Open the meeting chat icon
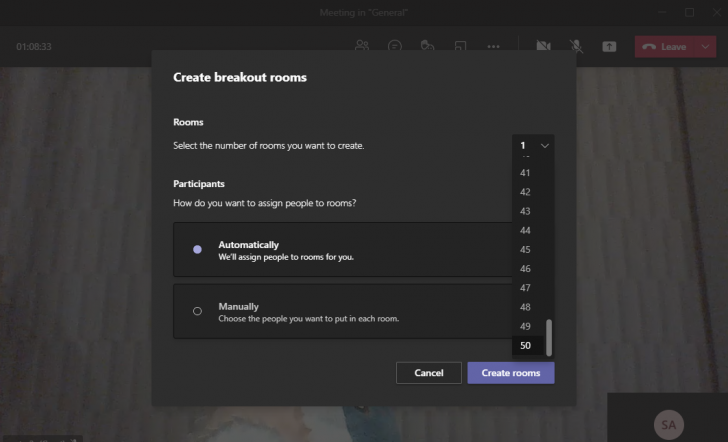The height and width of the screenshot is (442, 728). tap(395, 46)
